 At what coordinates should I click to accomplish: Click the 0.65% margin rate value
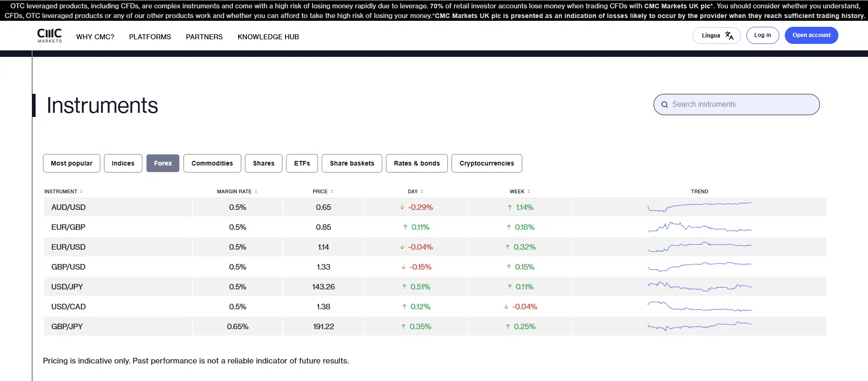(238, 326)
